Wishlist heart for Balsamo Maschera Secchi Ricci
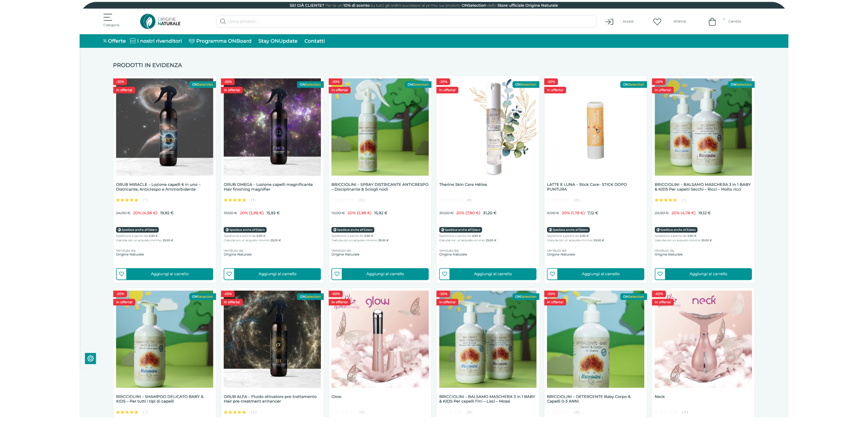 coord(660,274)
